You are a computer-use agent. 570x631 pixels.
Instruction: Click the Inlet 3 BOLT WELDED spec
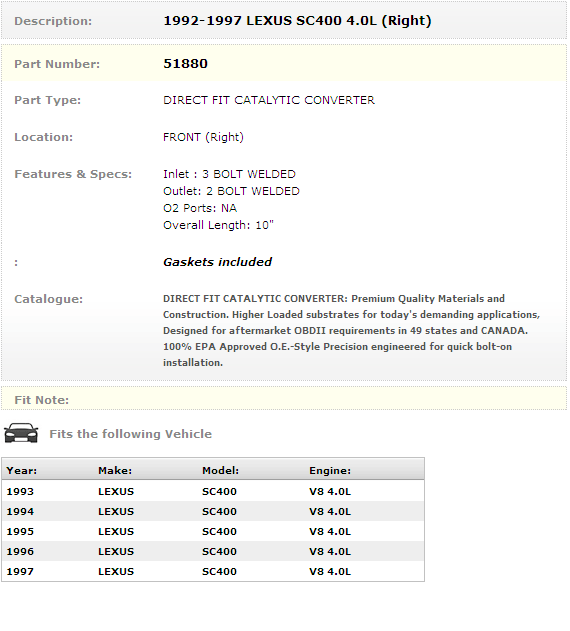(x=229, y=174)
